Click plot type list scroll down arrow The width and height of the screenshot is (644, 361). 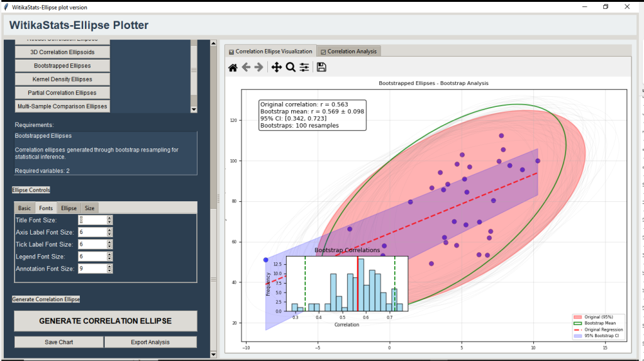[x=194, y=109]
